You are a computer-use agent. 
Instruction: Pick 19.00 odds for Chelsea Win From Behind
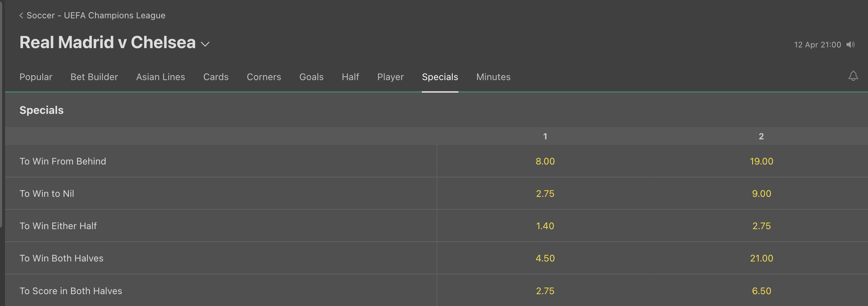[761, 161]
